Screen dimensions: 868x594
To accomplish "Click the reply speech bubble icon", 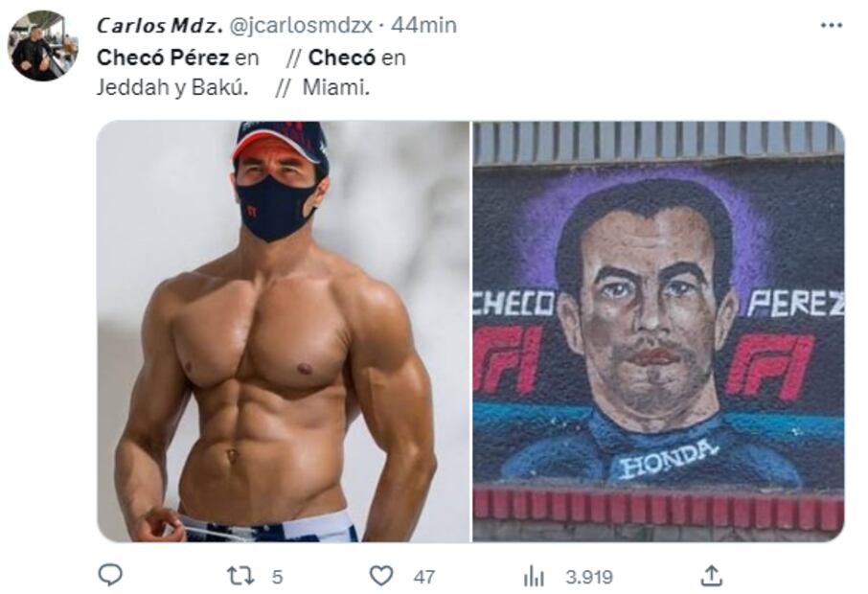I will 111,575.
